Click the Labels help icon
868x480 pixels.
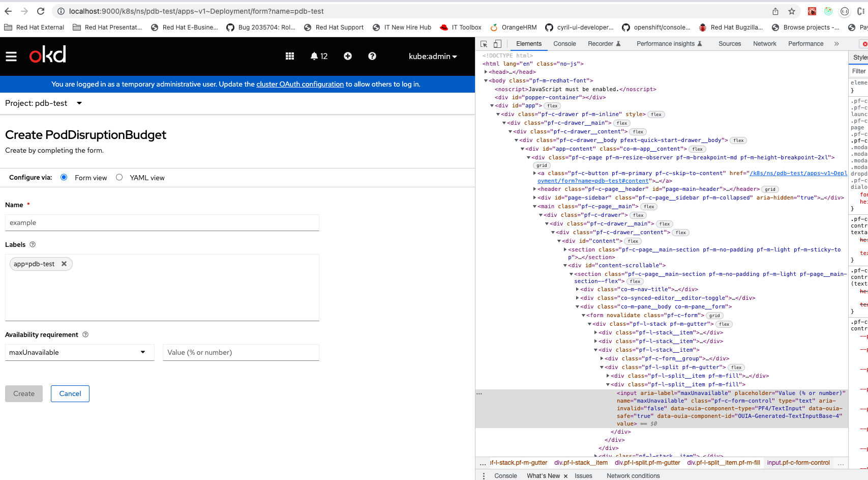point(33,245)
